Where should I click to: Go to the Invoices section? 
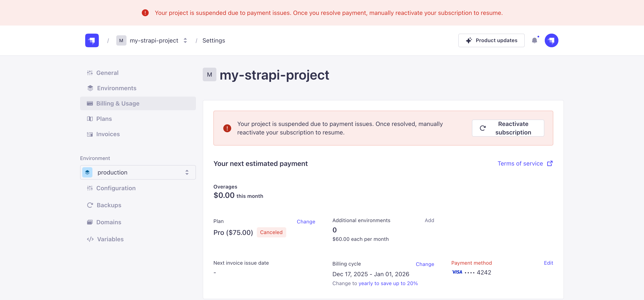[108, 134]
